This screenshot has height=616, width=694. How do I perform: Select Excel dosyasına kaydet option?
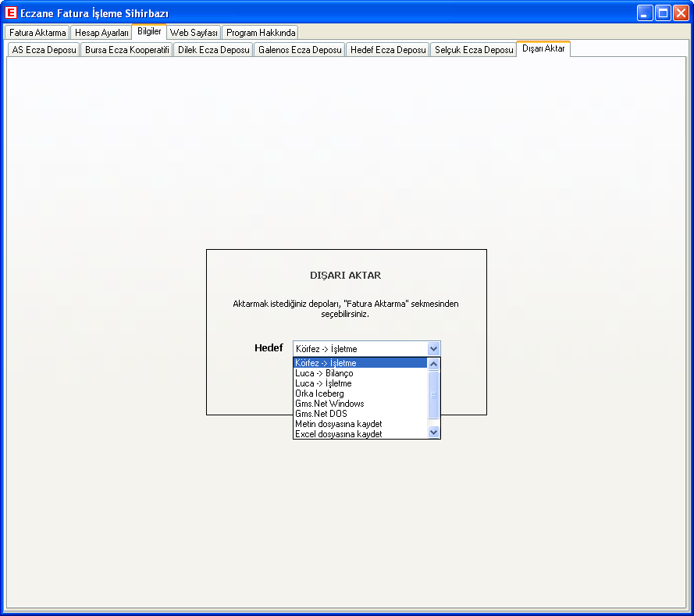[338, 434]
